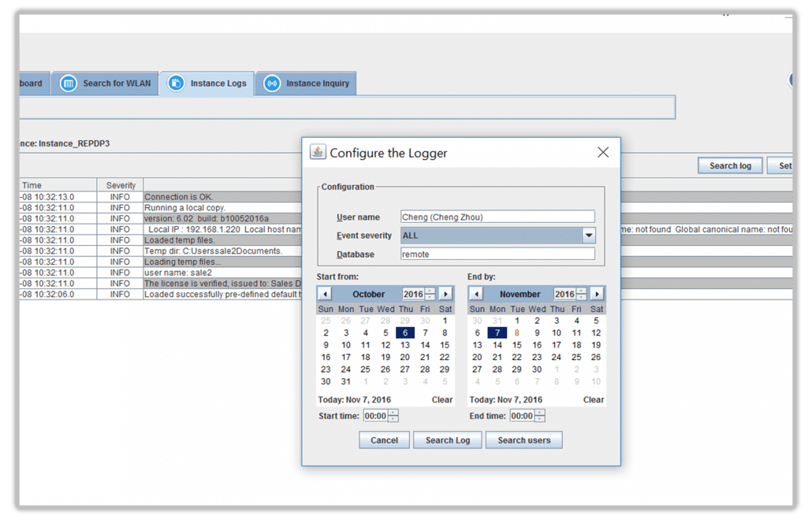The width and height of the screenshot is (812, 520).
Task: Open the Search for WLAN tab
Action: 105,84
